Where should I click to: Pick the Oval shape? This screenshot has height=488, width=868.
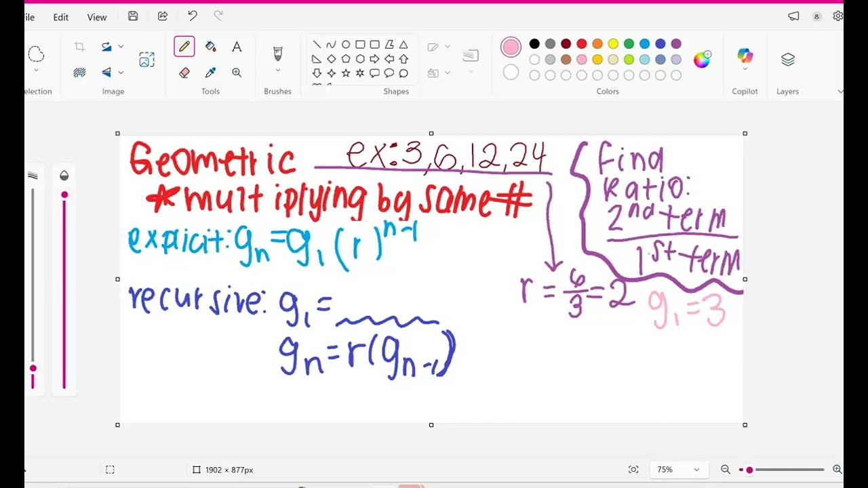coord(346,45)
